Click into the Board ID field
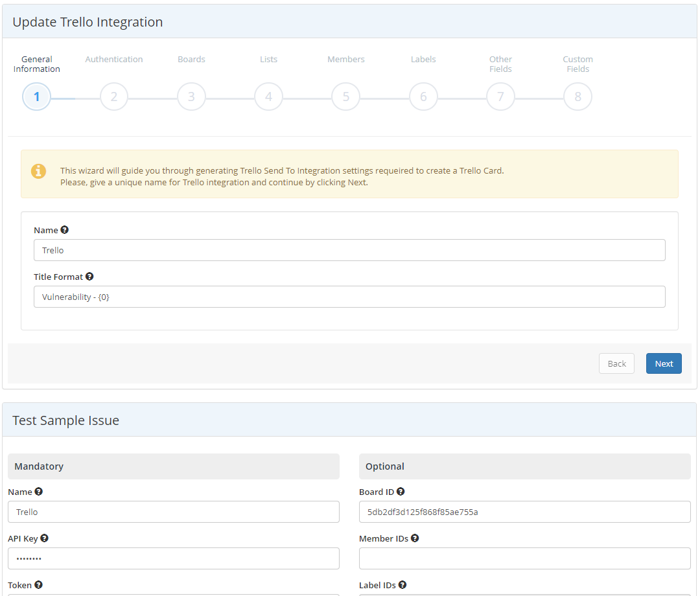 tap(524, 512)
